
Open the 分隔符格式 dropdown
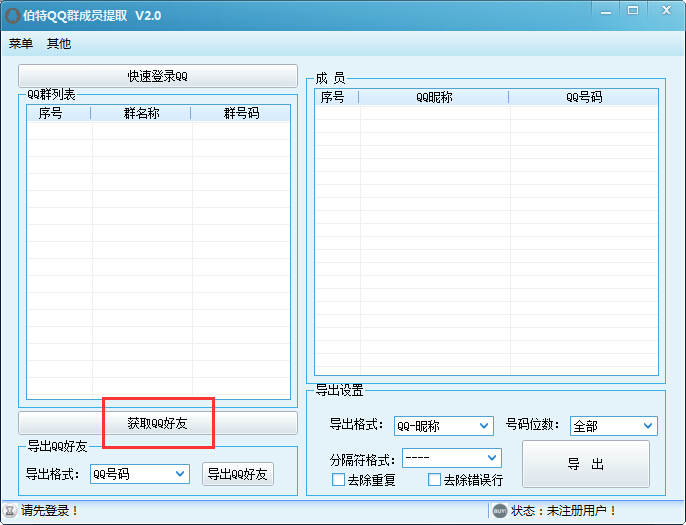(x=452, y=458)
